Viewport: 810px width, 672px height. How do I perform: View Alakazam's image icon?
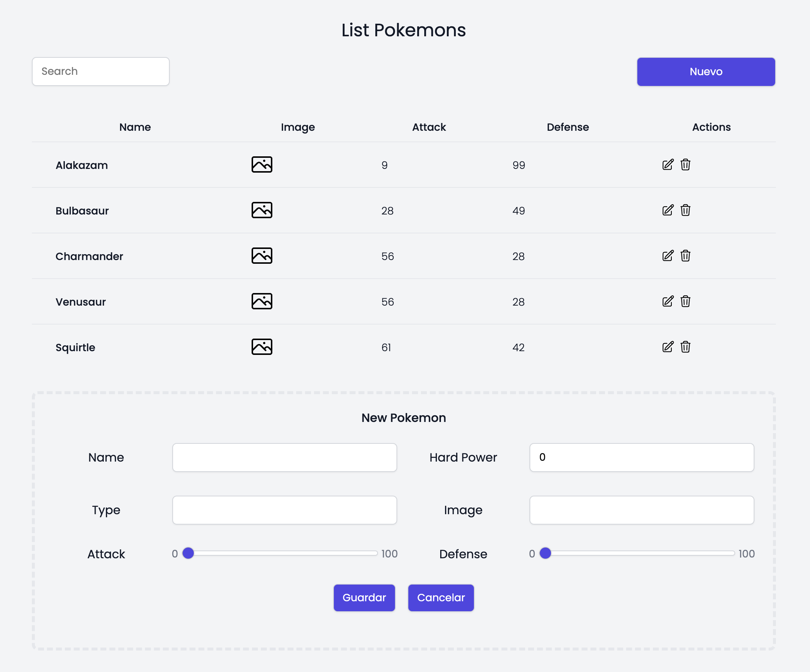(x=262, y=164)
